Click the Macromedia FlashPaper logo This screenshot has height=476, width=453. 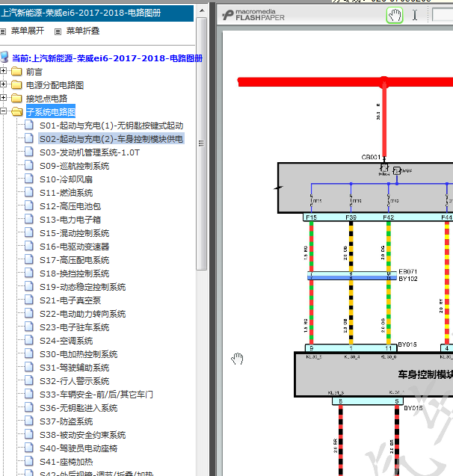pos(253,15)
